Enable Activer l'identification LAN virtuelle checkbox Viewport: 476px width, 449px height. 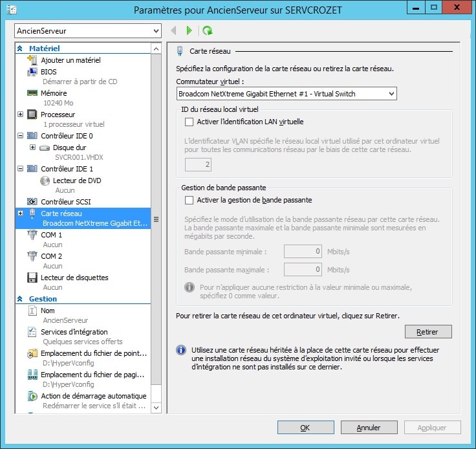click(189, 122)
